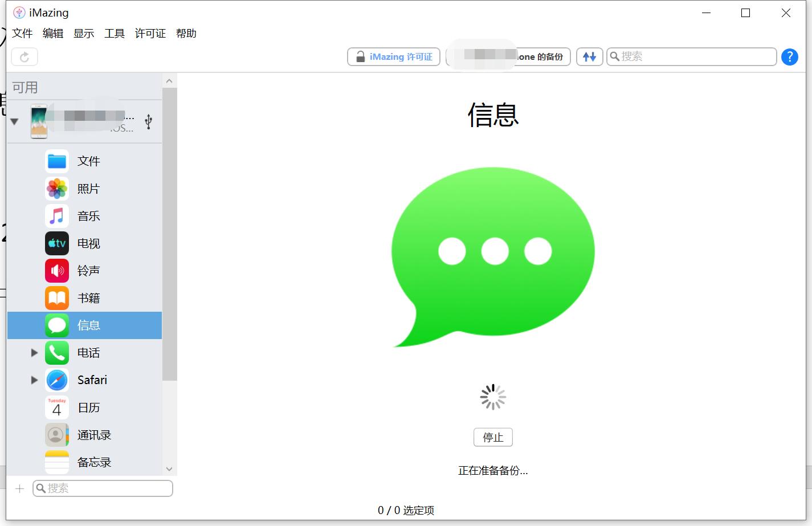Image resolution: width=812 pixels, height=526 pixels.
Task: Open the 许可证 (License) menu
Action: click(x=149, y=33)
